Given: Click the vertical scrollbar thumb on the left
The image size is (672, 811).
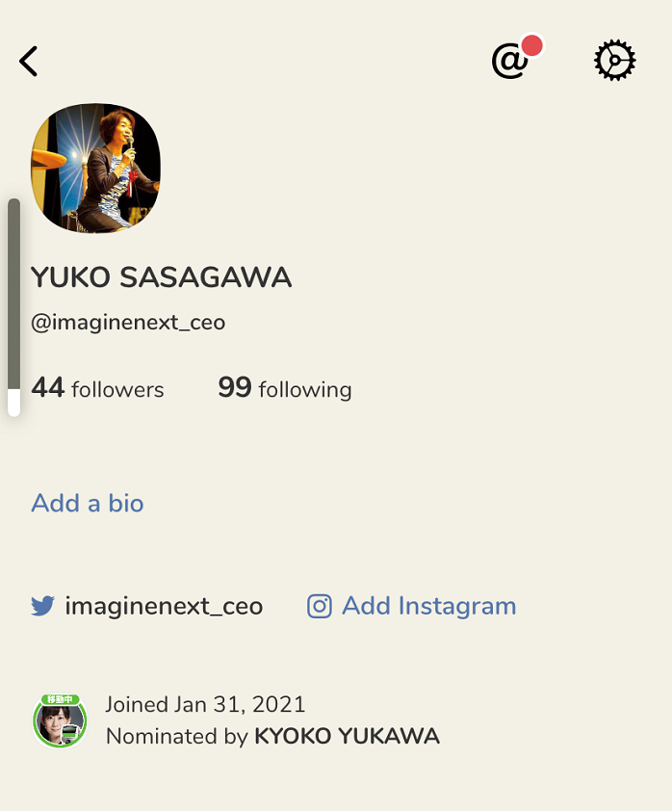Looking at the screenshot, I should [x=13, y=294].
